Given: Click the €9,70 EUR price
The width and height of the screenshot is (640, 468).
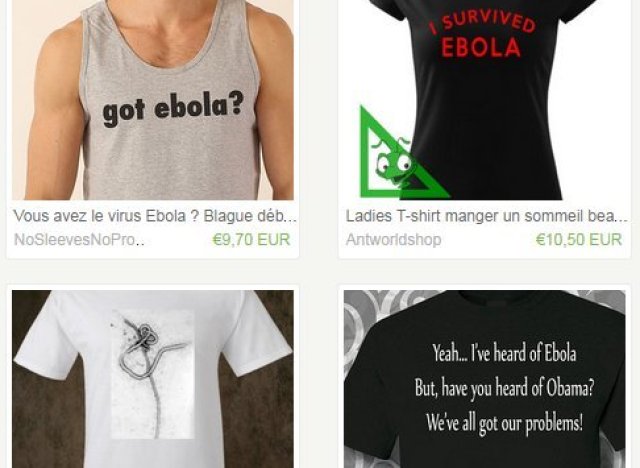Looking at the screenshot, I should [x=251, y=240].
